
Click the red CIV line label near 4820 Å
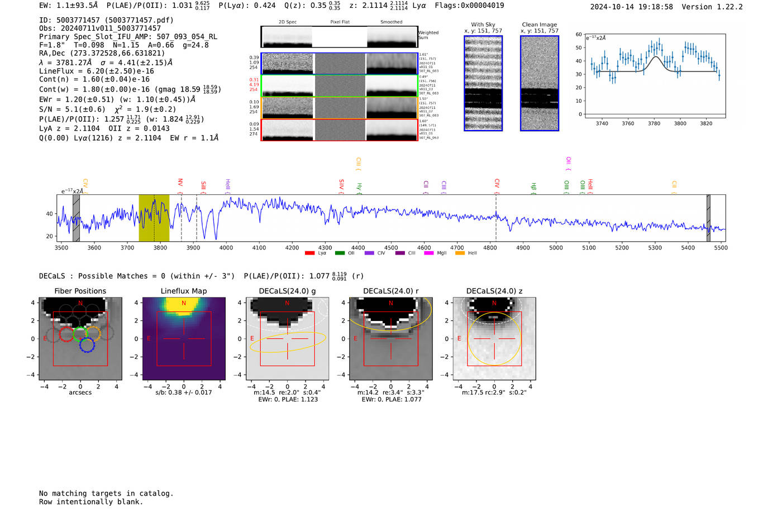point(497,185)
